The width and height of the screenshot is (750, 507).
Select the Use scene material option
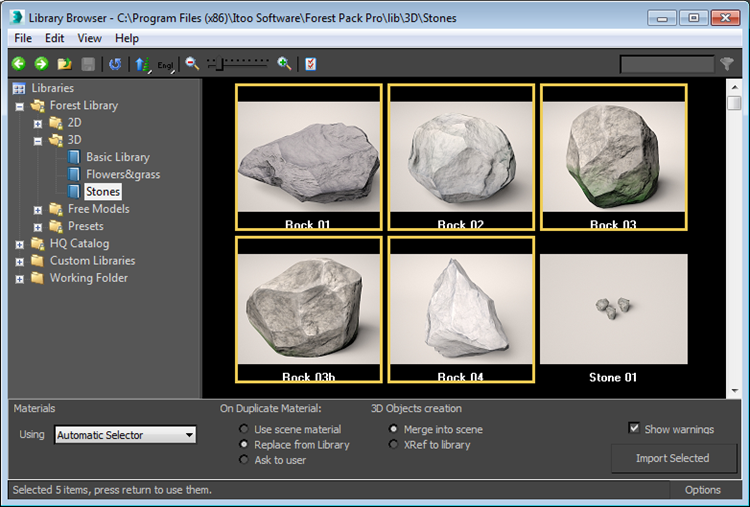(x=245, y=429)
